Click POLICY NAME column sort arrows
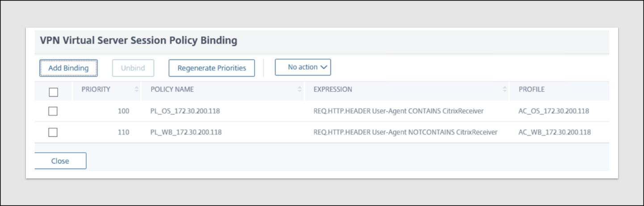644x206 pixels. point(300,89)
